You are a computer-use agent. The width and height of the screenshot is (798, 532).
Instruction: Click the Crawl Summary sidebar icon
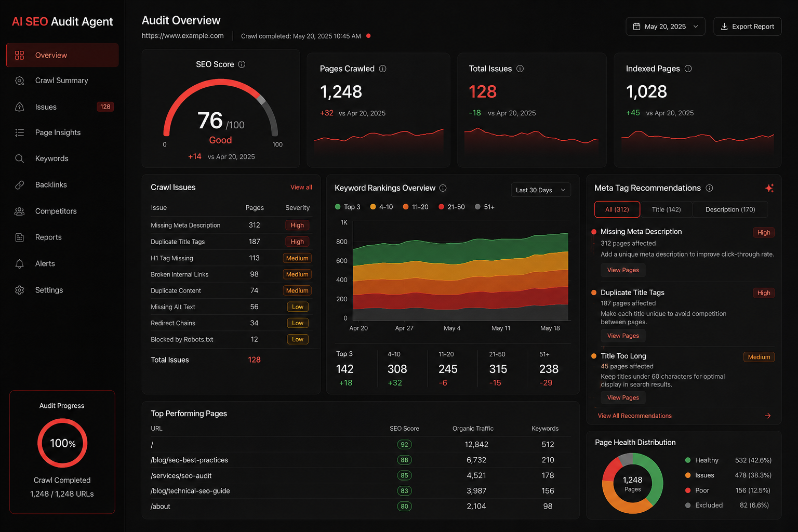pyautogui.click(x=19, y=81)
